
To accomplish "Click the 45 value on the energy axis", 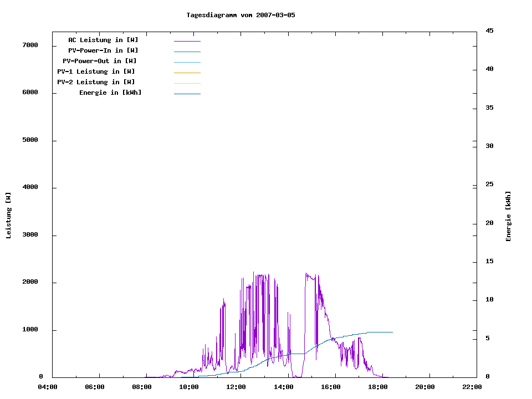I will pos(489,30).
